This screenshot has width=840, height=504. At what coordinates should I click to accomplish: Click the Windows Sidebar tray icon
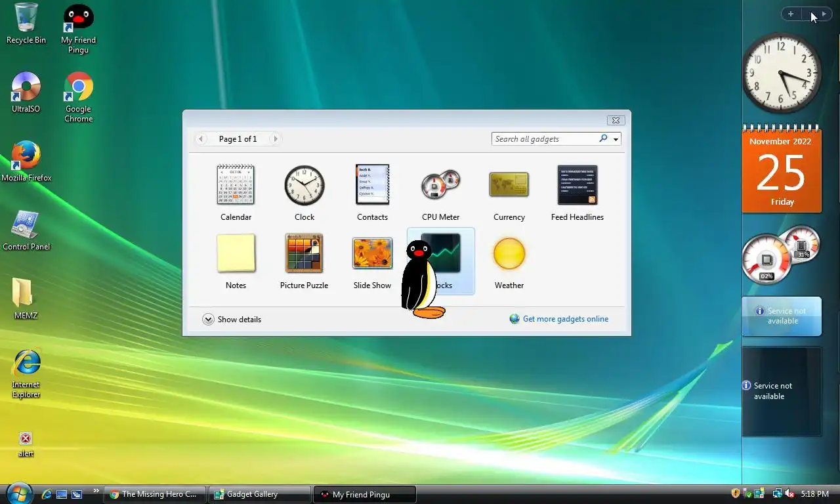click(759, 493)
